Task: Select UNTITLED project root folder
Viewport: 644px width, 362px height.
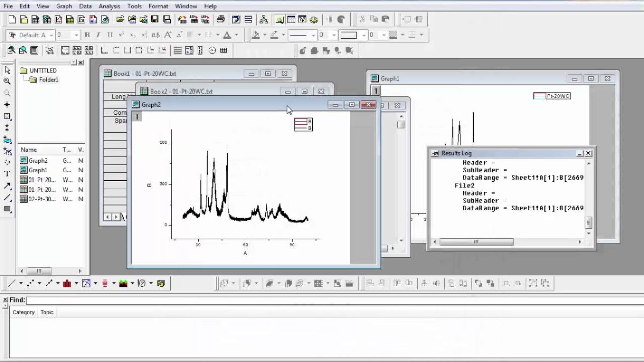Action: 43,71
